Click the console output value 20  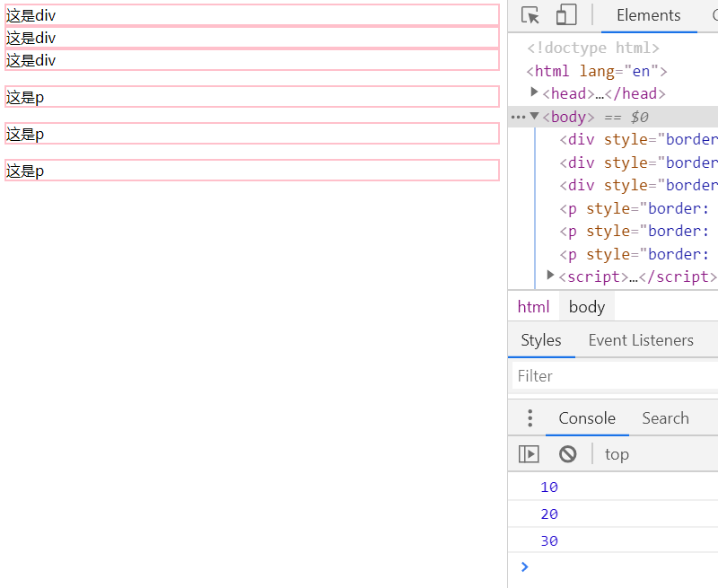tap(549, 513)
